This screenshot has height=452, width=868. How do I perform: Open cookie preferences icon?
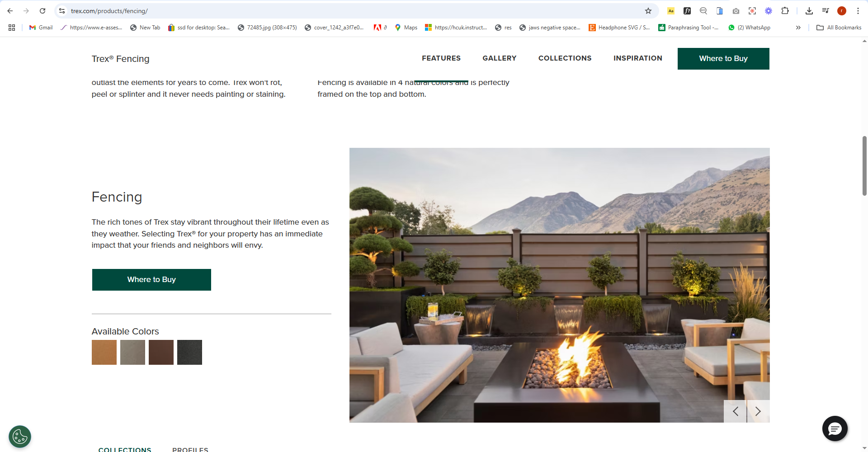point(20,437)
